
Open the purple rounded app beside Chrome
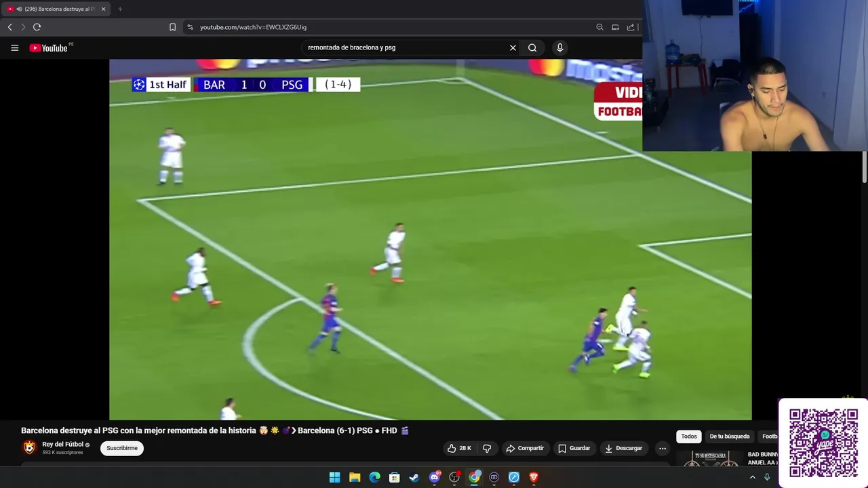point(494,477)
